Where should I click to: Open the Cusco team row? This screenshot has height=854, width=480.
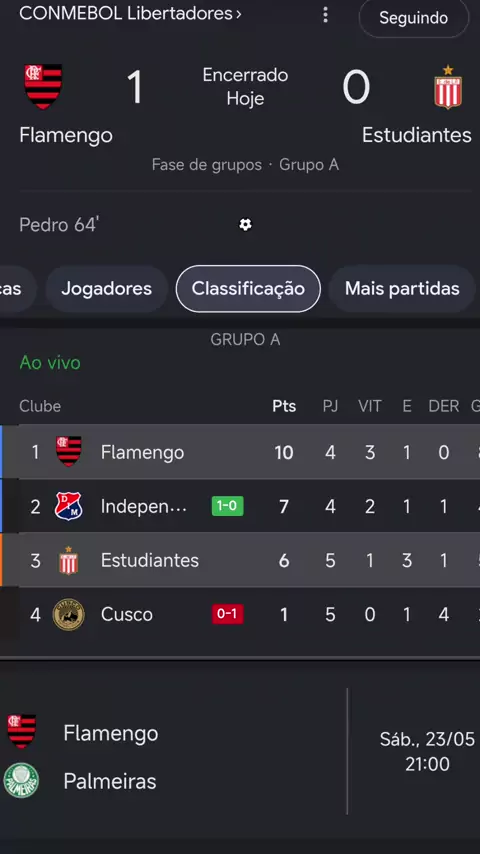(x=240, y=614)
